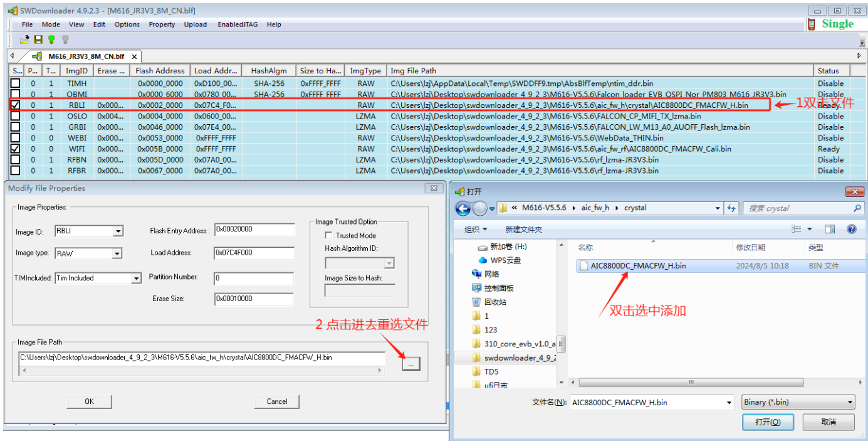Image resolution: width=868 pixels, height=446 pixels.
Task: Toggle the checkbox of the RFBR row
Action: coord(16,171)
